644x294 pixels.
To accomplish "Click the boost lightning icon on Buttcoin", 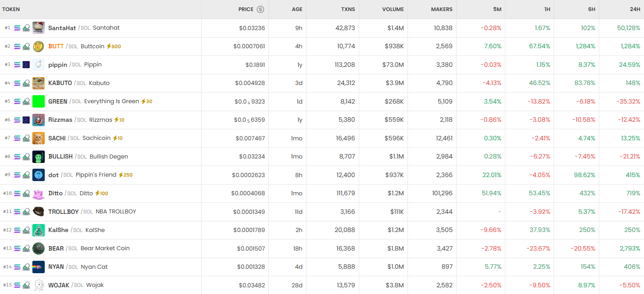I will pos(109,46).
